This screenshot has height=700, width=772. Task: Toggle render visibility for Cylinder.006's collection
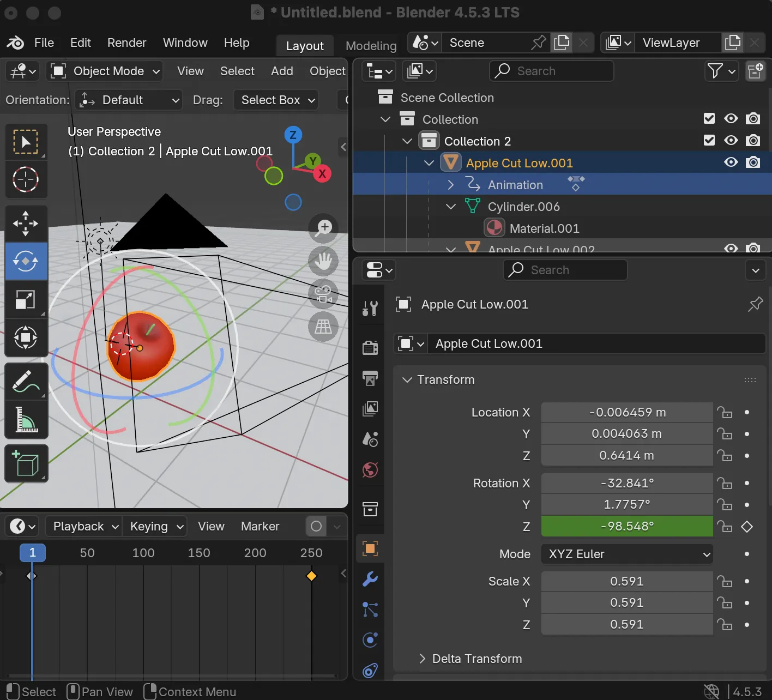753,140
